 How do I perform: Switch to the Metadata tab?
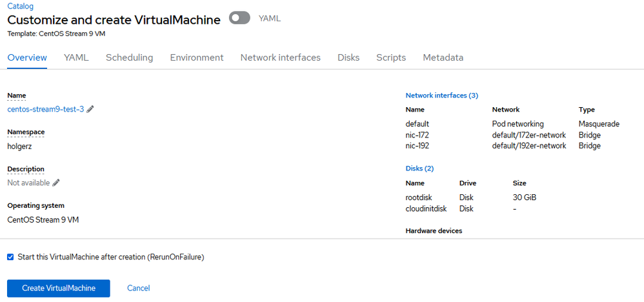tap(443, 57)
